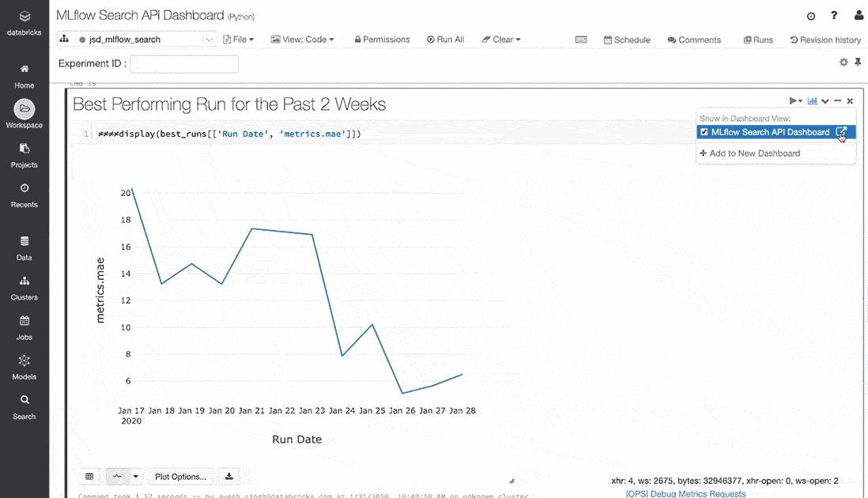Open the View: Code menu

pyautogui.click(x=302, y=40)
